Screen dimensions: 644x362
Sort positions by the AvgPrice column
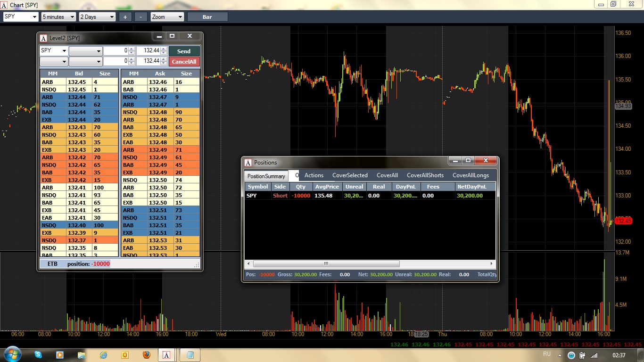327,187
